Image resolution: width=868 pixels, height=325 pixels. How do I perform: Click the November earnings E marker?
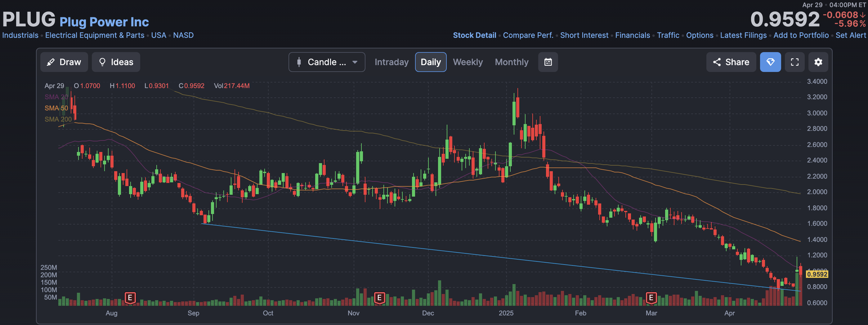pos(379,298)
